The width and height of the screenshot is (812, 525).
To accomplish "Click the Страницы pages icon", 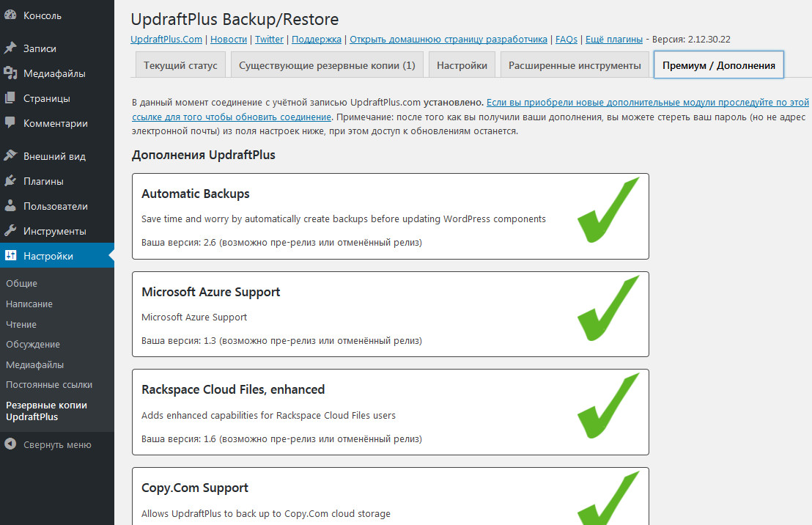I will pos(10,98).
